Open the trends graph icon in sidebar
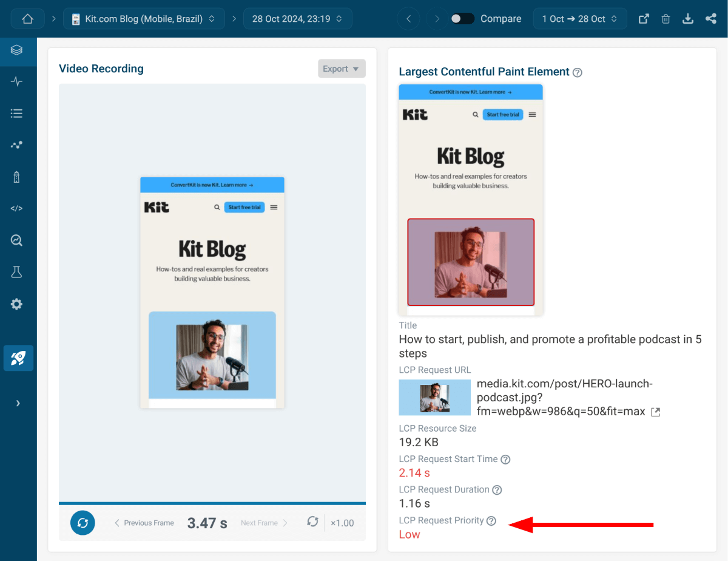This screenshot has width=728, height=561. click(x=16, y=145)
